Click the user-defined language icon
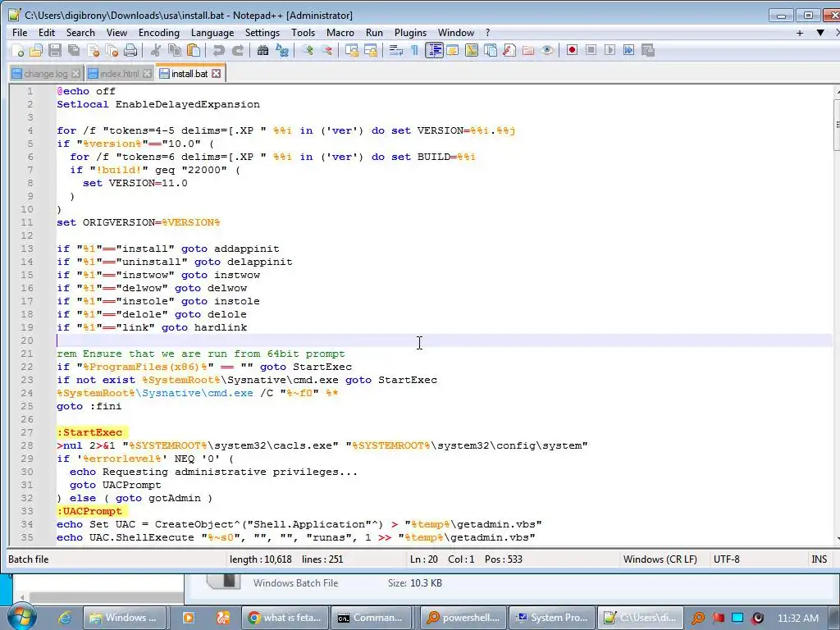The width and height of the screenshot is (840, 630). tap(453, 50)
